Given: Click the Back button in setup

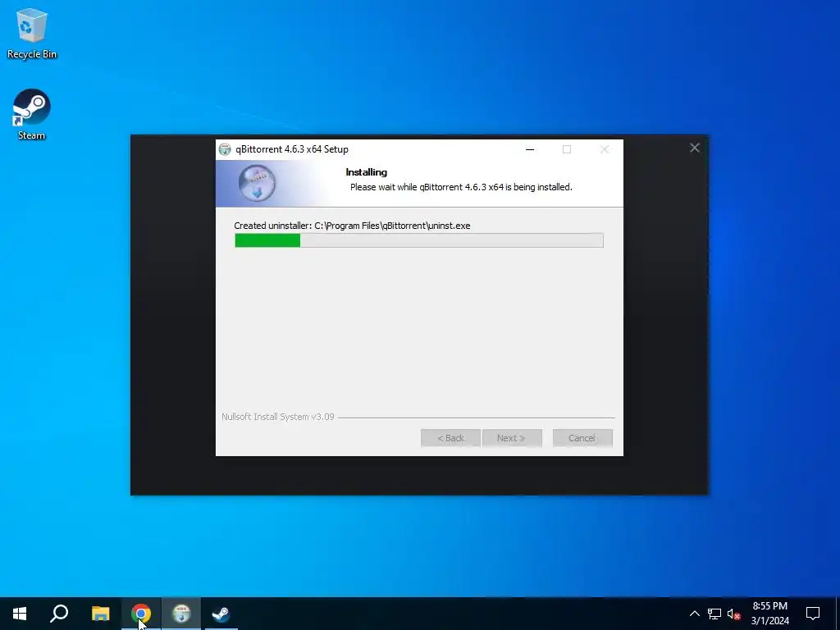Looking at the screenshot, I should [450, 438].
